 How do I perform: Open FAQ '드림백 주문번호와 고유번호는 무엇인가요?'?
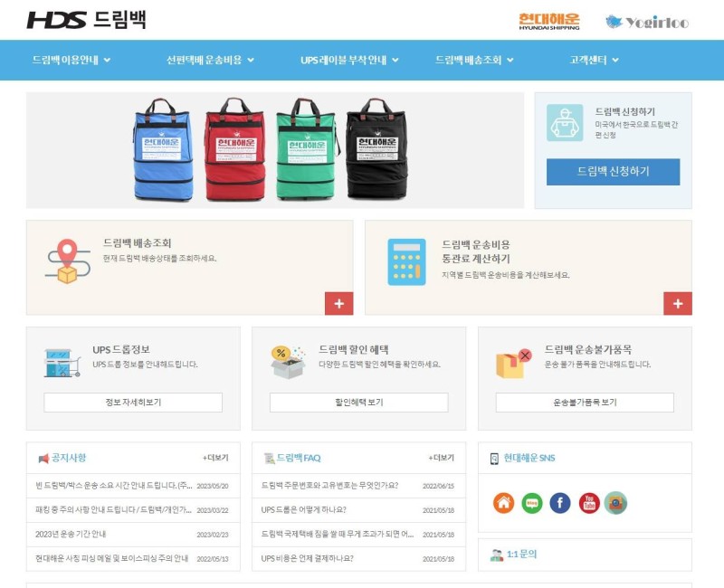point(329,486)
